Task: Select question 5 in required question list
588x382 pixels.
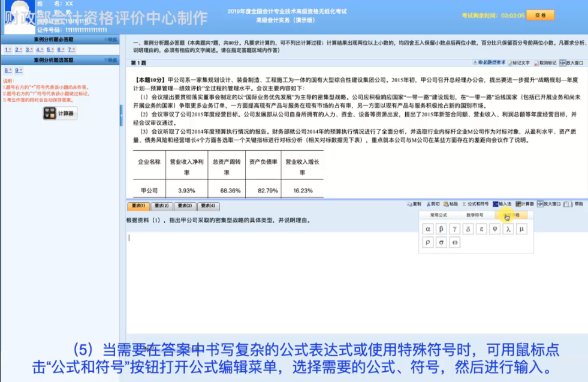Action: [x=50, y=49]
